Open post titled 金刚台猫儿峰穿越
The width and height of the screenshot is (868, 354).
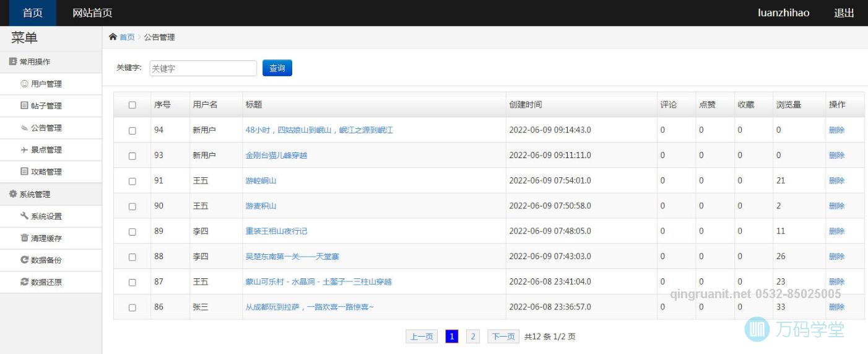[276, 156]
